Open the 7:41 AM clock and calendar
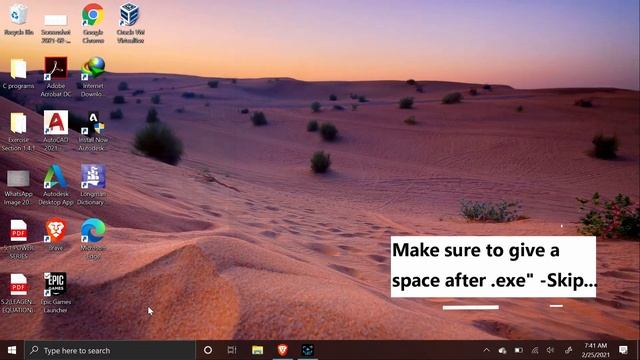Viewport: 640px width, 360px height. click(595, 350)
